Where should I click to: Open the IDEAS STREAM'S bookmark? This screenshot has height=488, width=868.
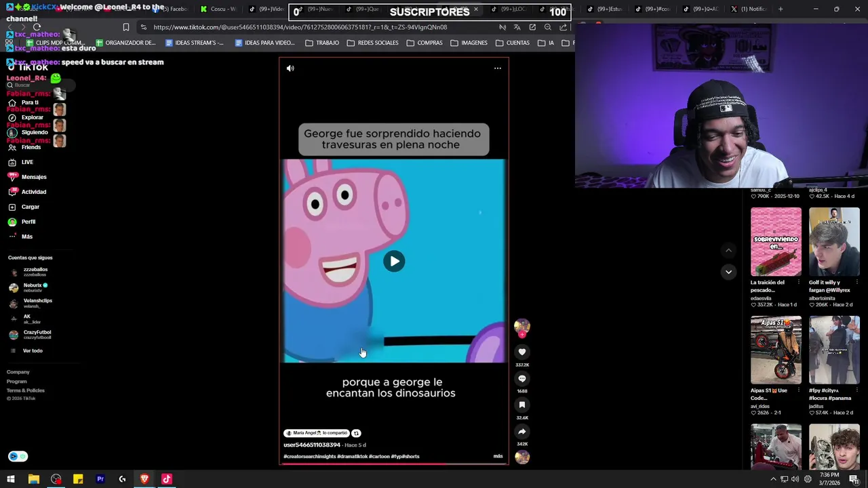pyautogui.click(x=194, y=43)
